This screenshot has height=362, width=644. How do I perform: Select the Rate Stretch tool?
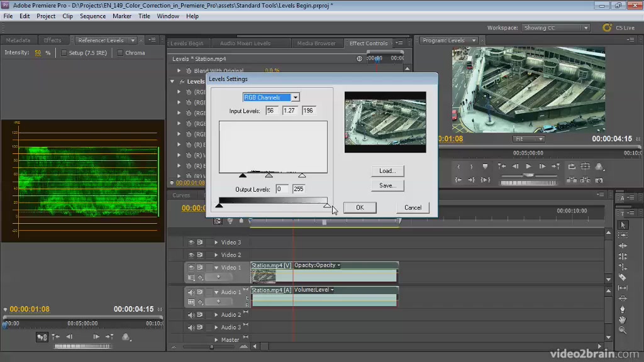pyautogui.click(x=623, y=266)
